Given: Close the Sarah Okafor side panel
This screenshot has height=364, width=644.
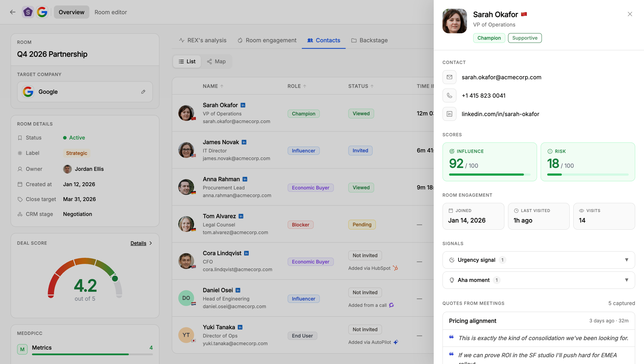Looking at the screenshot, I should 630,14.
